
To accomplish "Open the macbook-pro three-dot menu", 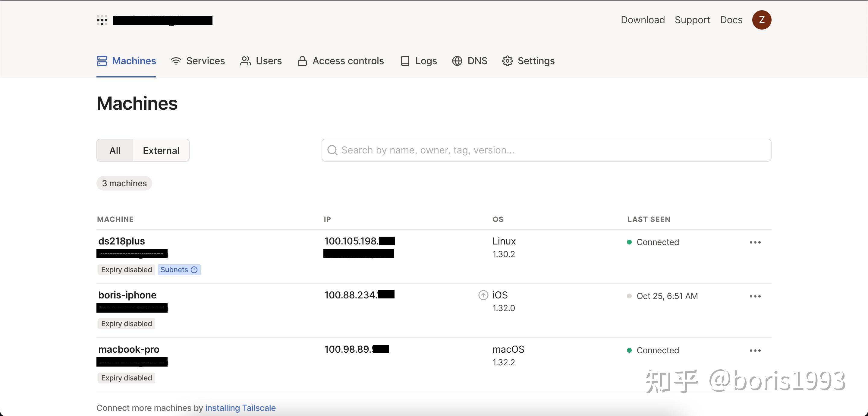I will 755,351.
